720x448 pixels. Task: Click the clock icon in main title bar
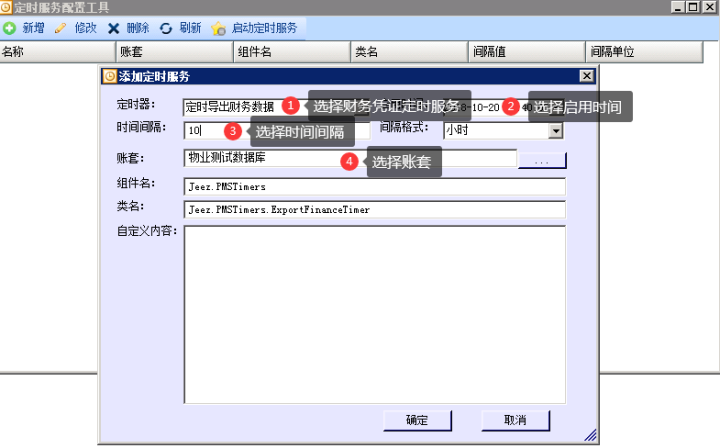coord(6,7)
